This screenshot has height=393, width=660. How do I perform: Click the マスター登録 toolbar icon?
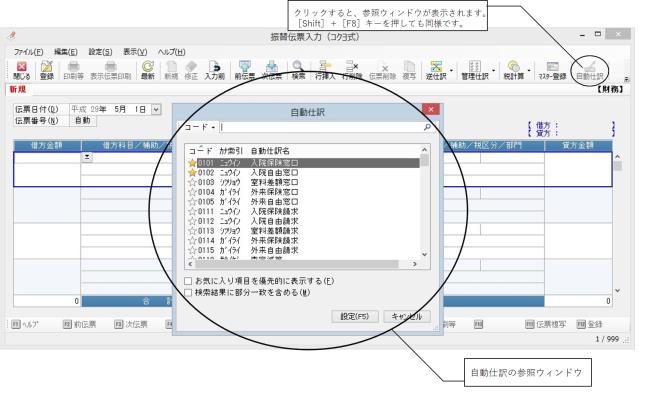(x=552, y=70)
